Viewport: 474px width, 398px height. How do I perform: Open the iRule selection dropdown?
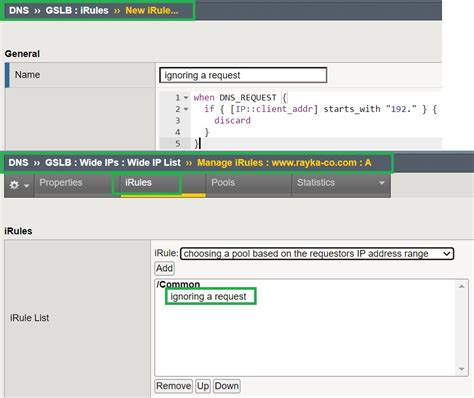317,254
